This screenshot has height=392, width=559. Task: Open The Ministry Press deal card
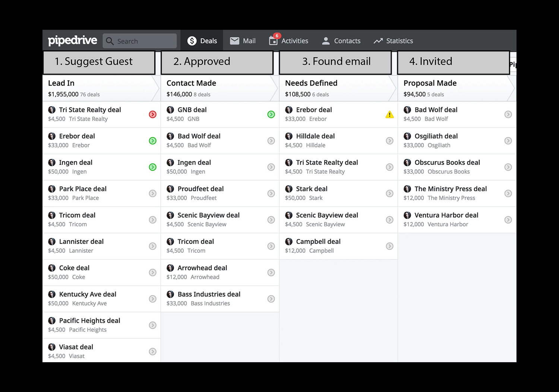pyautogui.click(x=457, y=194)
